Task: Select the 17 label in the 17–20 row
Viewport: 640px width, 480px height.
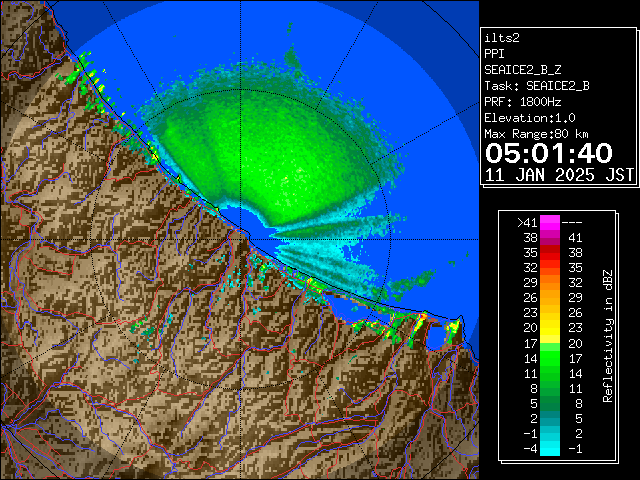Action: click(x=531, y=344)
